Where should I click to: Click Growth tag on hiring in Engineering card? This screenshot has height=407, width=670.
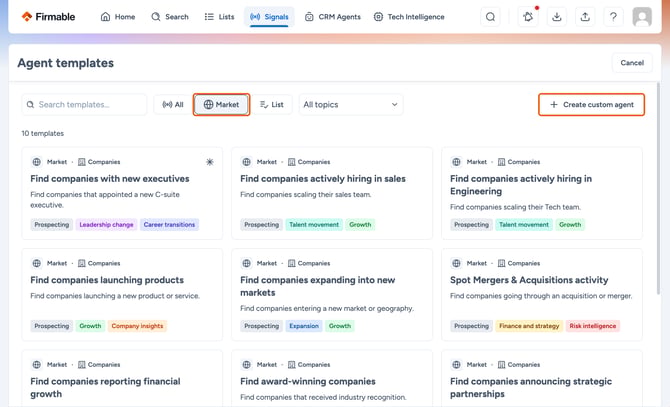click(570, 225)
